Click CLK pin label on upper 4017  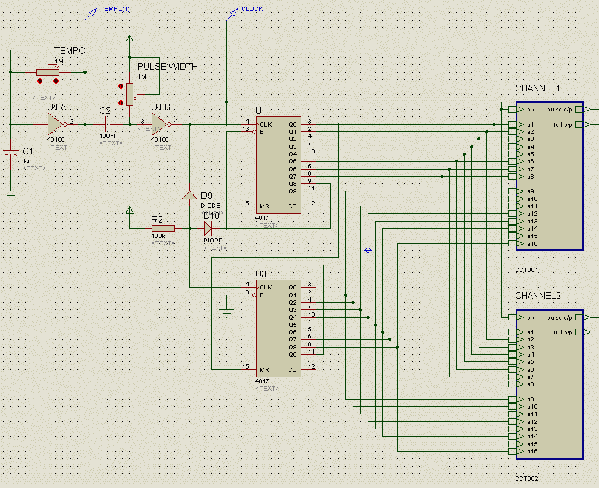coord(266,125)
